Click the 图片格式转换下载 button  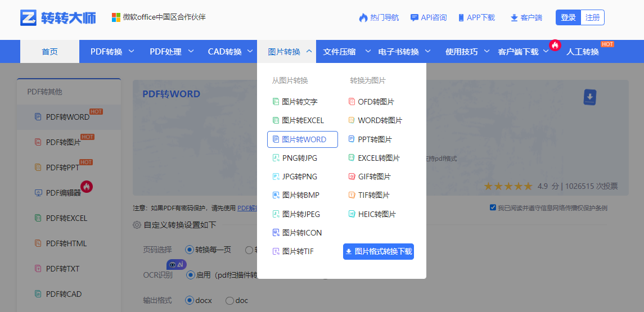click(x=379, y=252)
